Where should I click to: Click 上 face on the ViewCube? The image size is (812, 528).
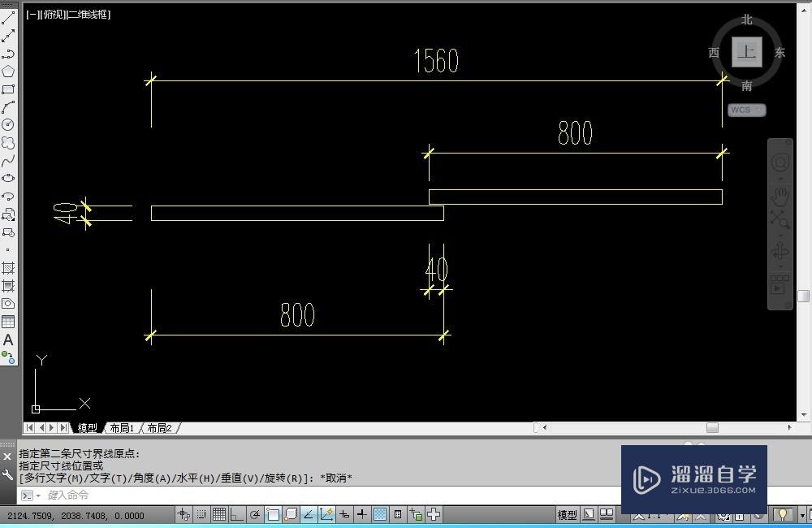747,51
